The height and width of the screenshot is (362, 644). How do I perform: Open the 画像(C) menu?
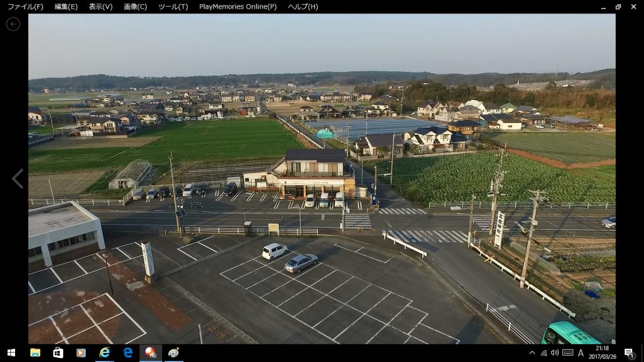pyautogui.click(x=135, y=6)
